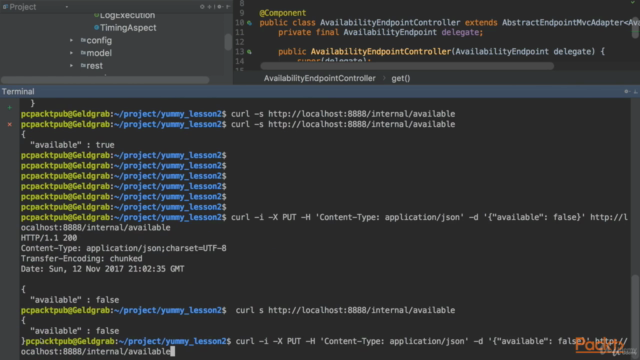The width and height of the screenshot is (640, 360).
Task: Click the Project panel vertical scrollbar
Action: 228,42
